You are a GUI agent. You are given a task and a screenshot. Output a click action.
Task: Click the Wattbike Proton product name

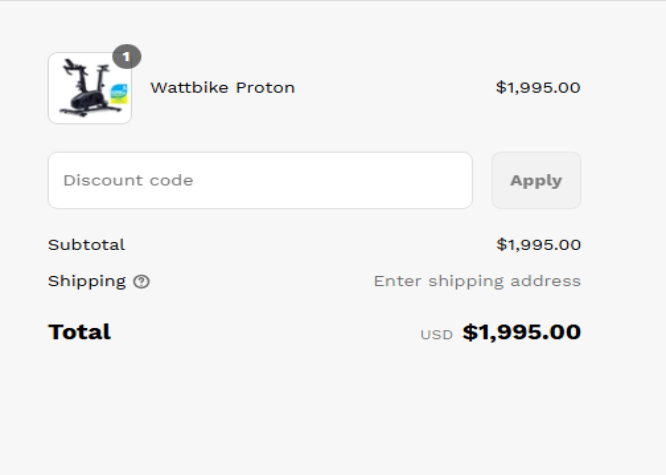[222, 88]
